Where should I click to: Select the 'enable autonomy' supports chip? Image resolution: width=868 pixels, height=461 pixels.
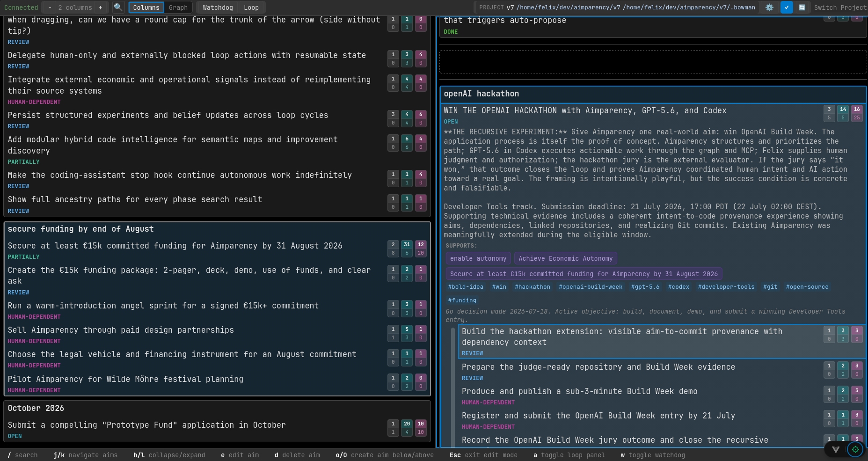coord(478,258)
